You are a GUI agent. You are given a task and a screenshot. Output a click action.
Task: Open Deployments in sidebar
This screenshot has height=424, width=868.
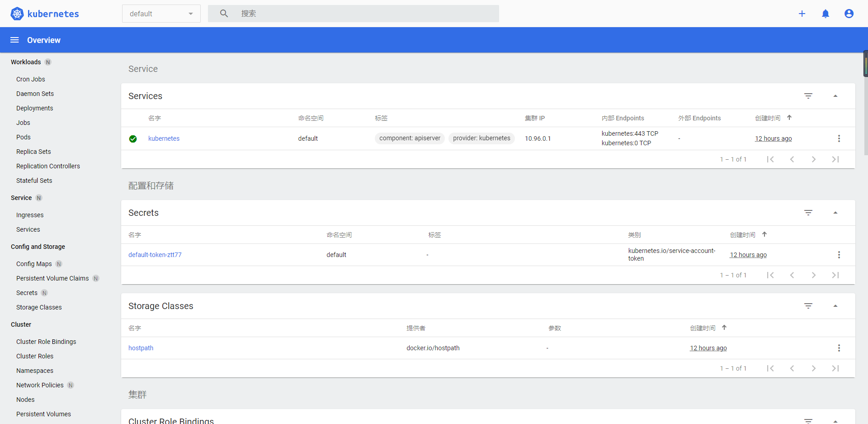pyautogui.click(x=34, y=108)
